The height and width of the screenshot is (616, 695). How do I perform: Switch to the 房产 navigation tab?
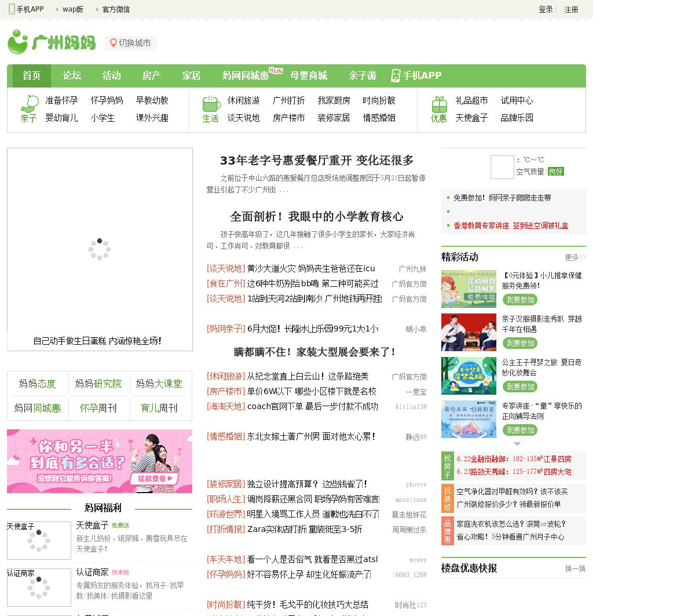pyautogui.click(x=151, y=76)
